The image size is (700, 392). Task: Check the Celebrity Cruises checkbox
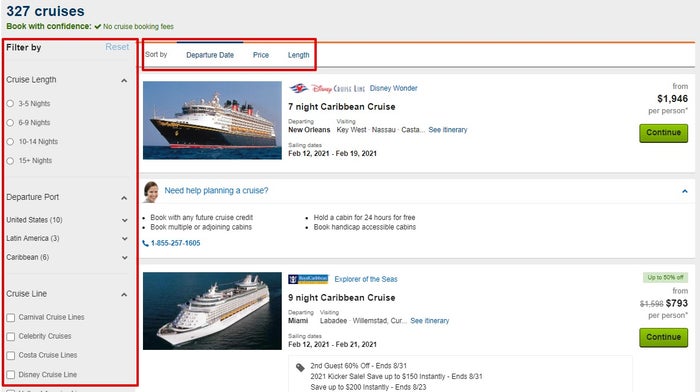point(11,337)
